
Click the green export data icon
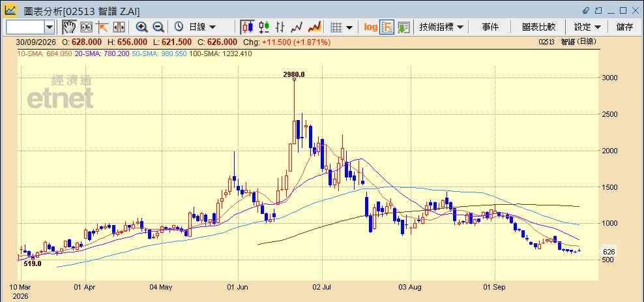pyautogui.click(x=403, y=27)
